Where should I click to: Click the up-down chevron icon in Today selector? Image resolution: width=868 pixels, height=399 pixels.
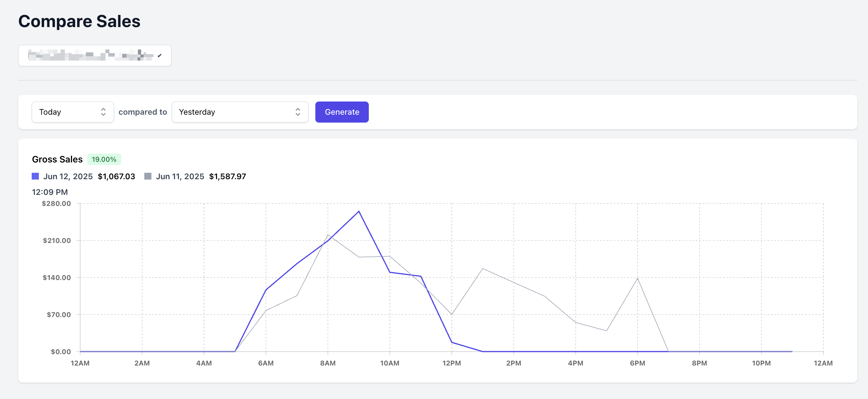(x=103, y=112)
